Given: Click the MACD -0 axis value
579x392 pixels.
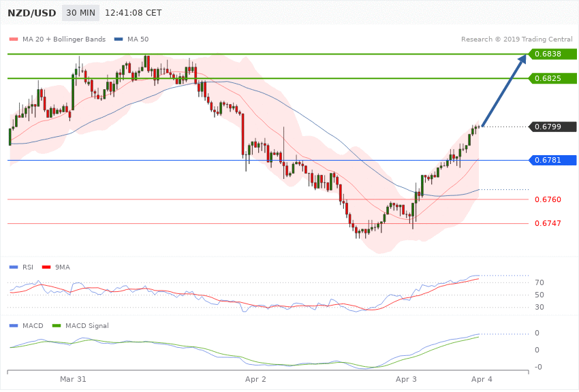Looking at the screenshot, I should 538,367.
